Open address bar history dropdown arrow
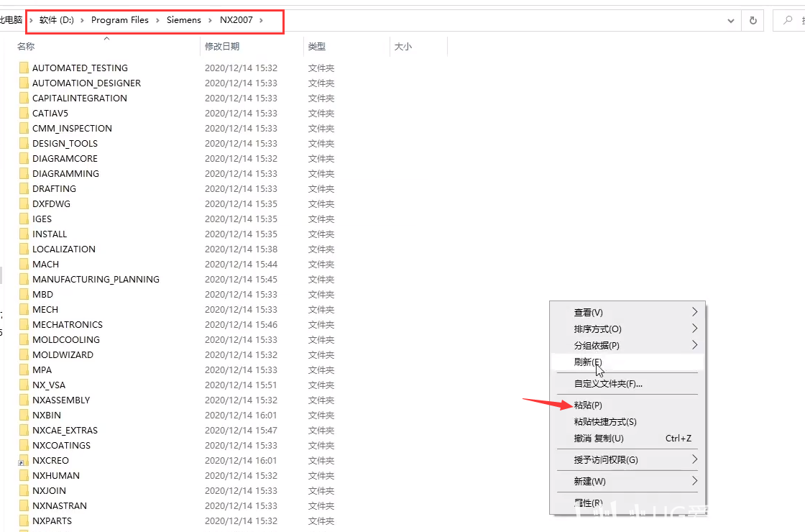The height and width of the screenshot is (532, 805). [x=730, y=21]
